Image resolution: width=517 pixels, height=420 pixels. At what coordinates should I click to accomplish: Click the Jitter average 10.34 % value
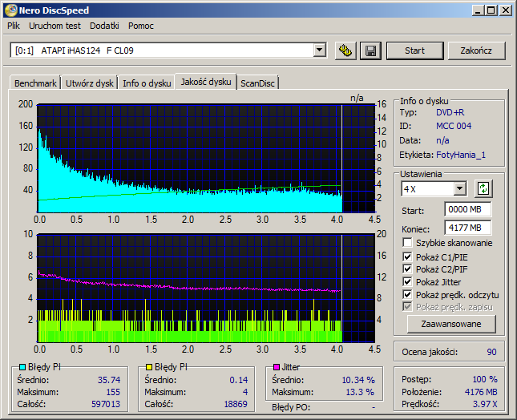(x=358, y=380)
